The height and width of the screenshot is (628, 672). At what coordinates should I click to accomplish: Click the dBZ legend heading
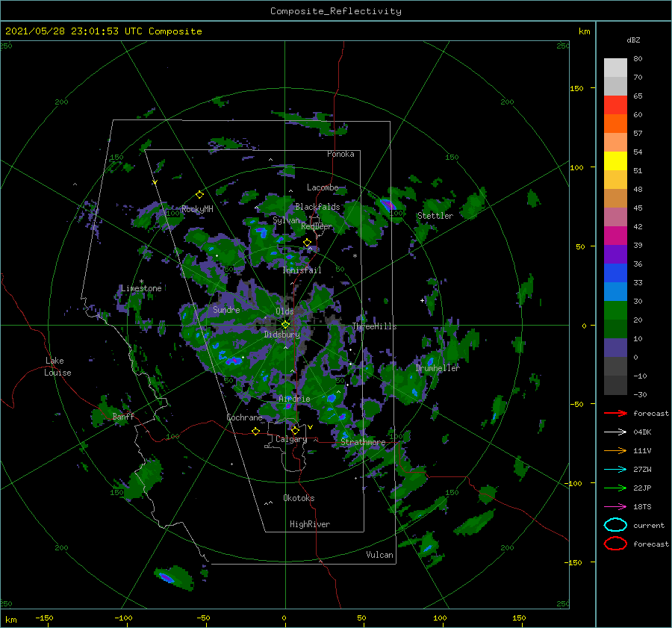[x=633, y=40]
